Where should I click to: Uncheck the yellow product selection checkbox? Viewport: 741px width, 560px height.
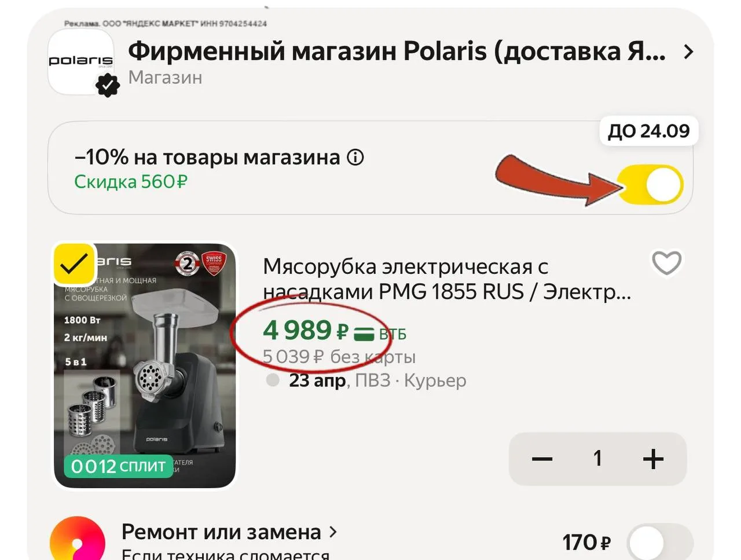[75, 264]
